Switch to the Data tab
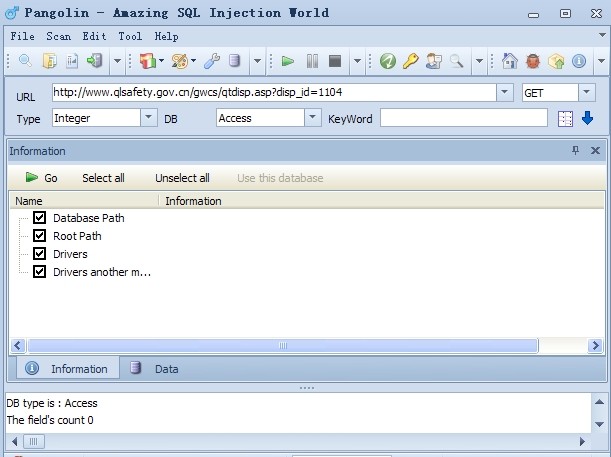The height and width of the screenshot is (457, 611). pyautogui.click(x=155, y=368)
